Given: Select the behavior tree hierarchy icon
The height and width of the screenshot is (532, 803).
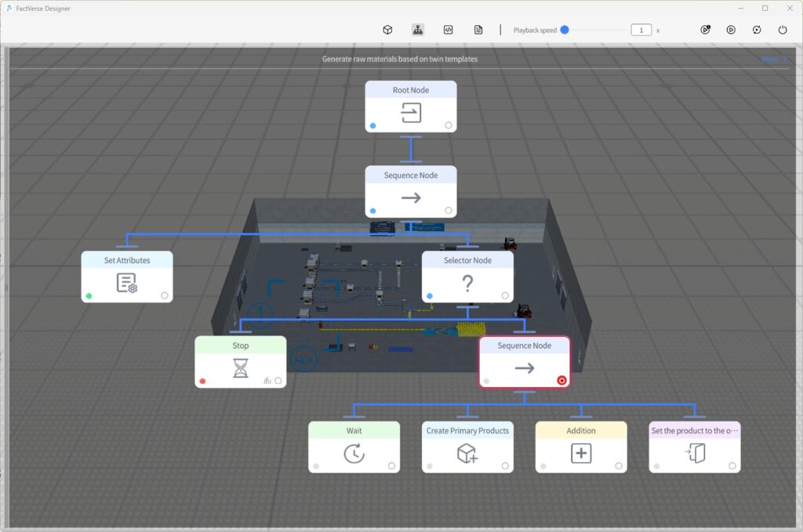Looking at the screenshot, I should pyautogui.click(x=418, y=30).
